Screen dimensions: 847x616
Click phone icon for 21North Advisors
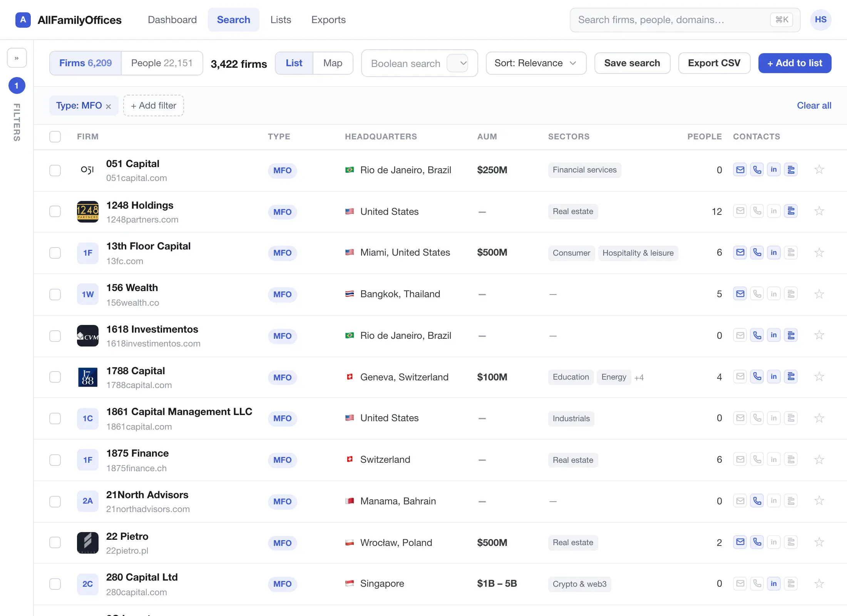tap(757, 500)
